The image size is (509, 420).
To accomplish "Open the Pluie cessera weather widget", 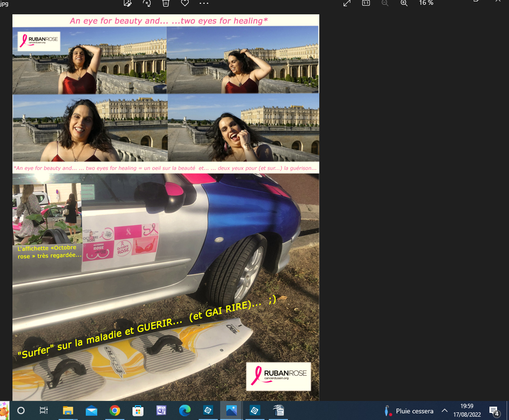I will tap(409, 410).
